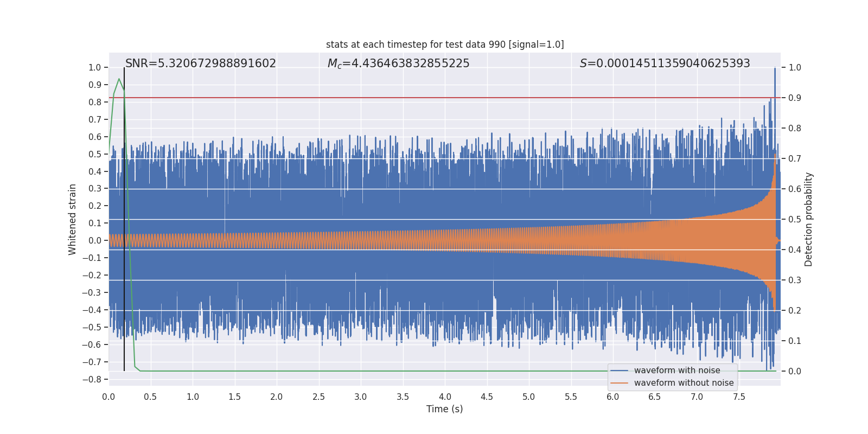Click the plot title about test data 990
This screenshot has width=868, height=434.
tap(445, 44)
